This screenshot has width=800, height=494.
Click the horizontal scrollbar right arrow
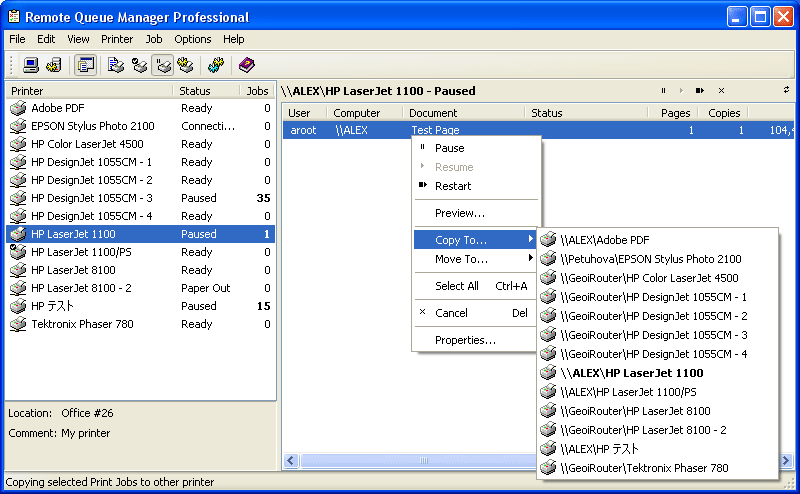pyautogui.click(x=786, y=461)
